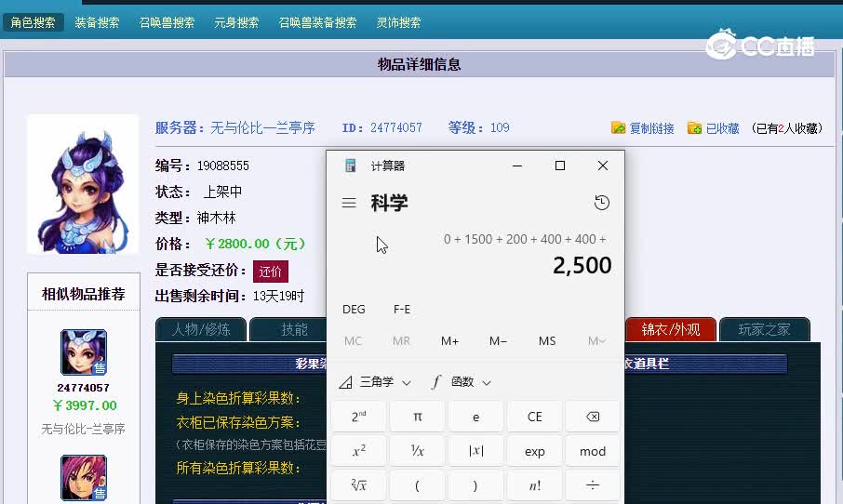Open similar item thumbnail 24774057

(x=84, y=351)
